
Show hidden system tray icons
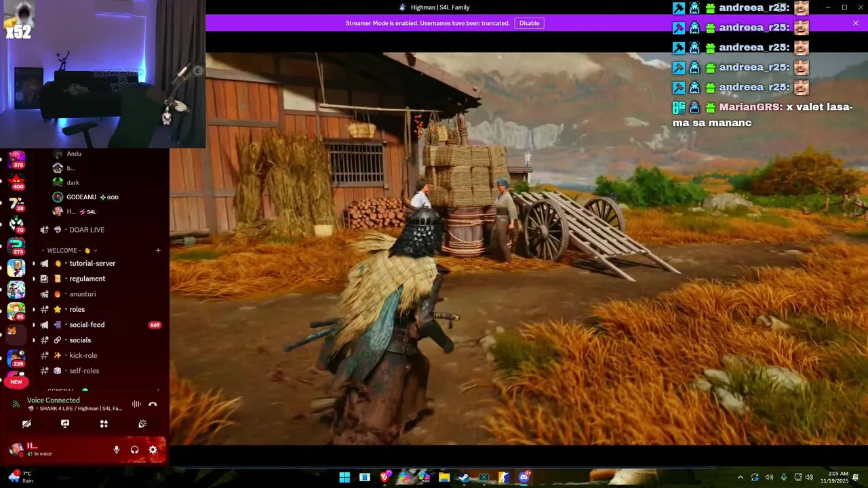pos(740,477)
